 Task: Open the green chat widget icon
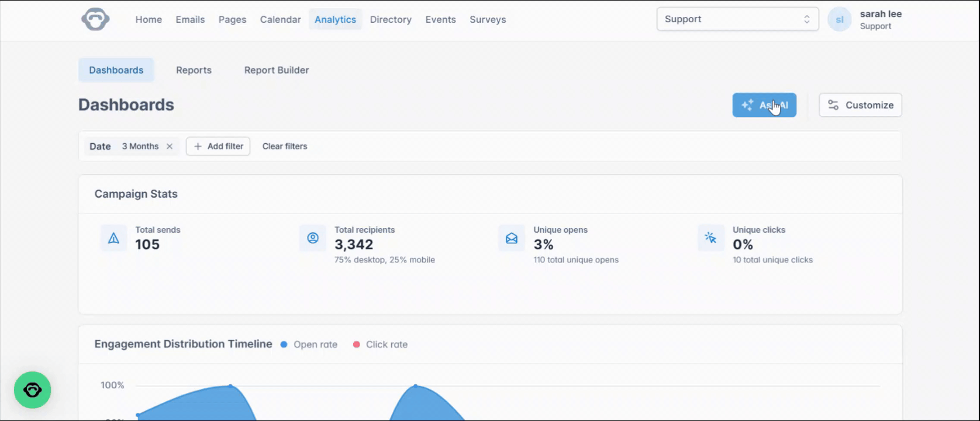point(33,390)
